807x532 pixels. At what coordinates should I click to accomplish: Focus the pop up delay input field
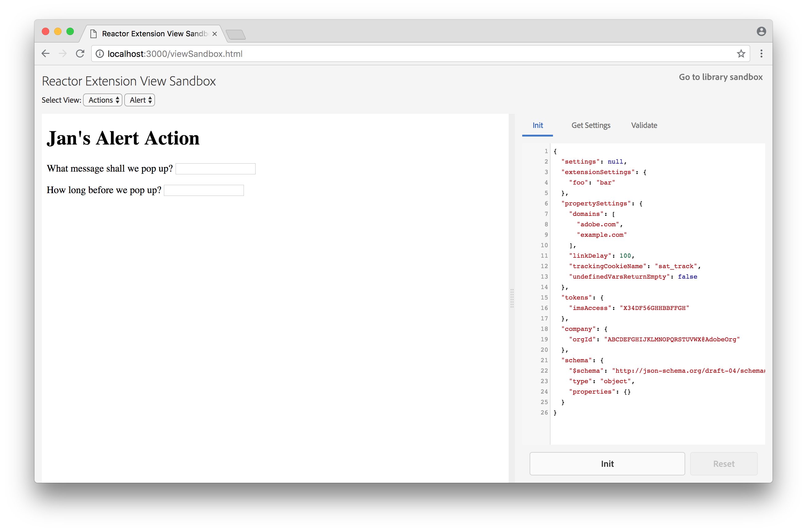(x=204, y=190)
